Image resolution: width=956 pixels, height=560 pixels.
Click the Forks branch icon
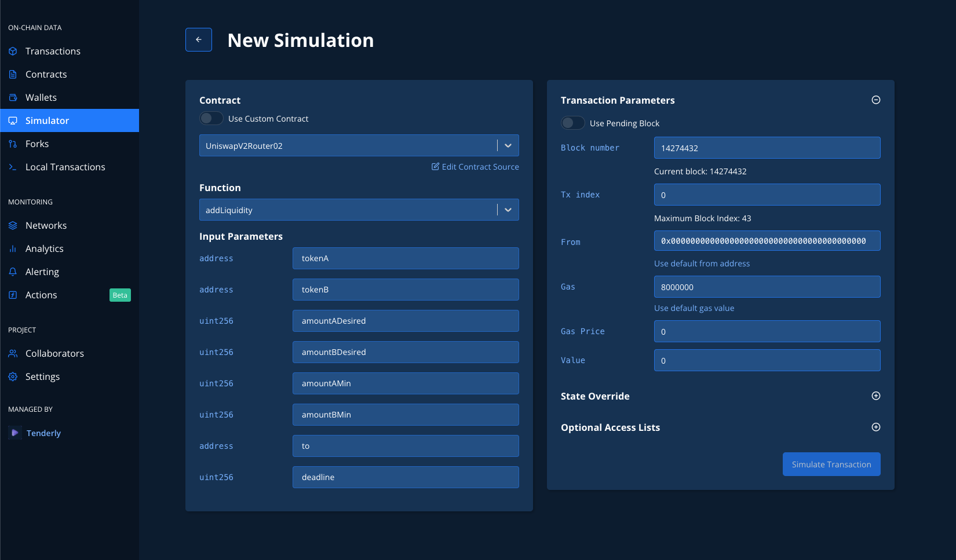[13, 144]
